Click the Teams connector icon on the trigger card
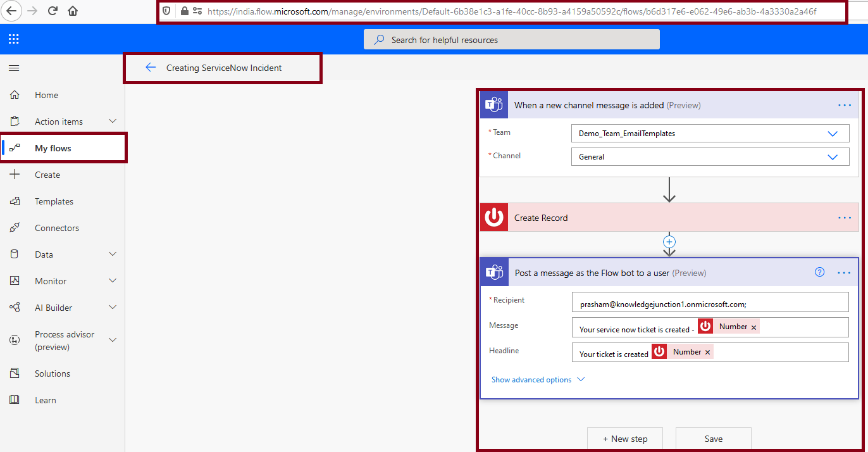Viewport: 868px width, 452px height. pos(494,104)
